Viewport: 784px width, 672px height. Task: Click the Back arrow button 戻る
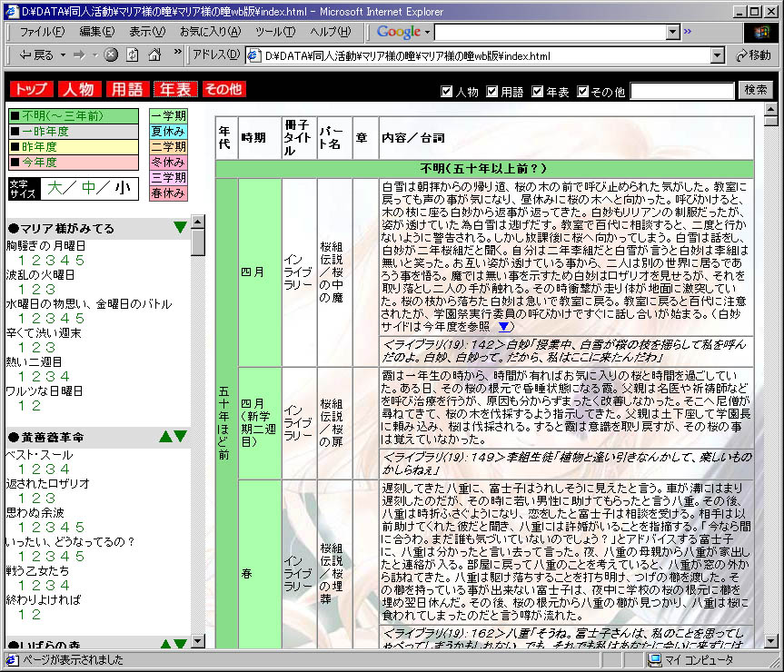coord(36,55)
